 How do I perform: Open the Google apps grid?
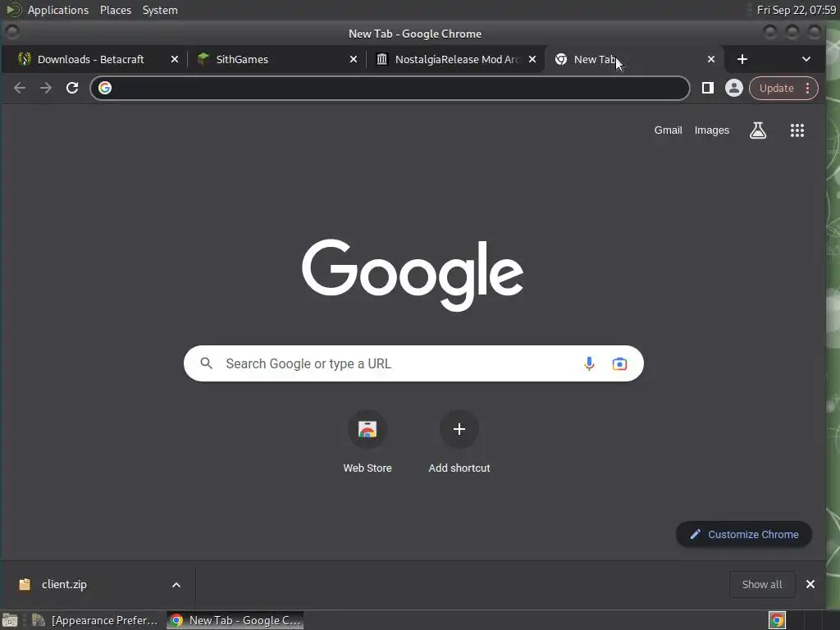797,130
